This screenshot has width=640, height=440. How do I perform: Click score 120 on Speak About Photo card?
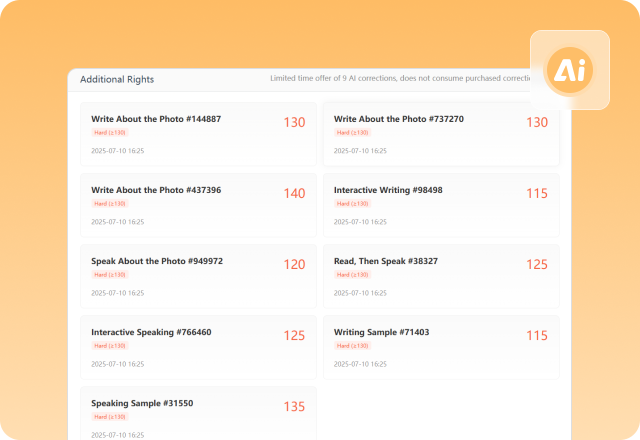pyautogui.click(x=294, y=265)
